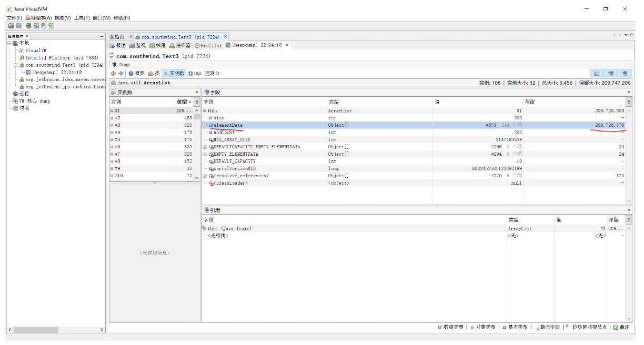This screenshot has height=345, width=644.
Task: Expand the EMPTY_ELEMENTDATA field
Action: [x=205, y=154]
